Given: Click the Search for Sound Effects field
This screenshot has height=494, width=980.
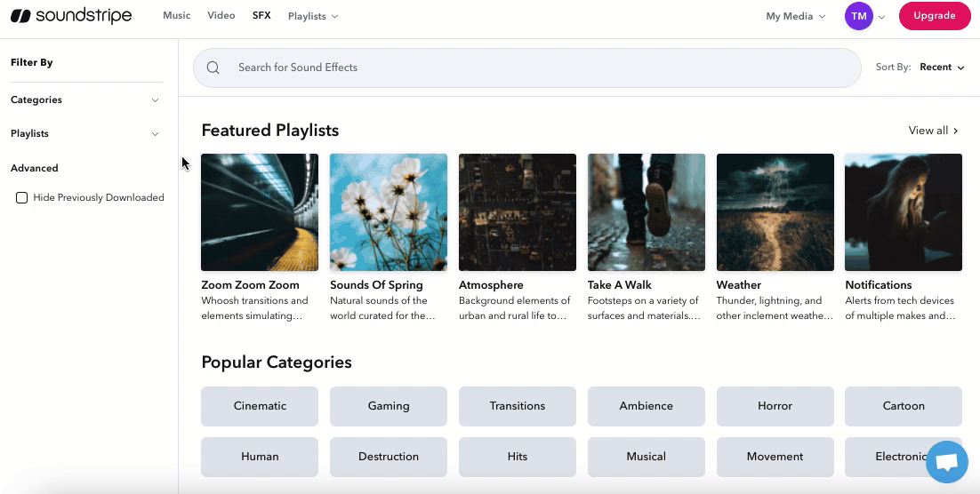Looking at the screenshot, I should tap(534, 68).
